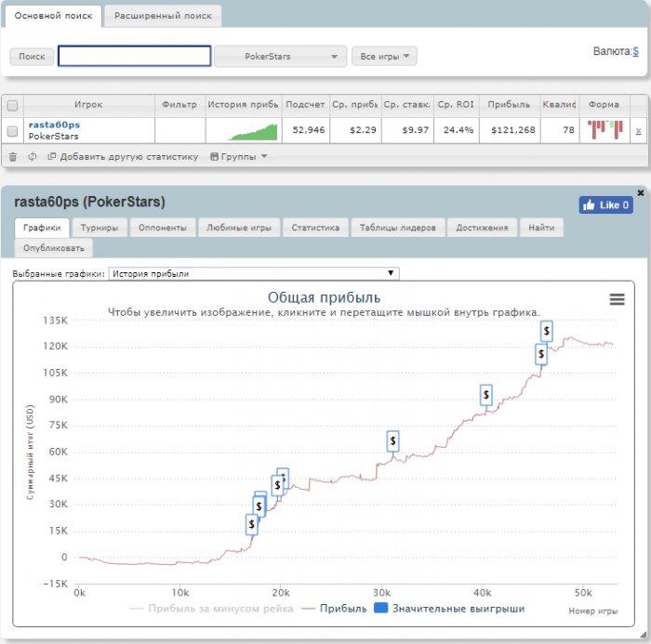This screenshot has height=644, width=651.
Task: Open the Найти tab
Action: coord(541,228)
